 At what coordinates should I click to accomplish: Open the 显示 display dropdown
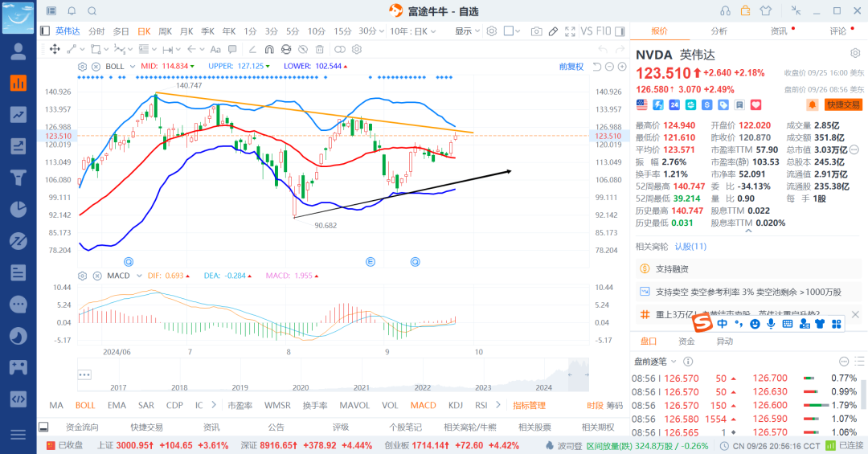(x=467, y=31)
